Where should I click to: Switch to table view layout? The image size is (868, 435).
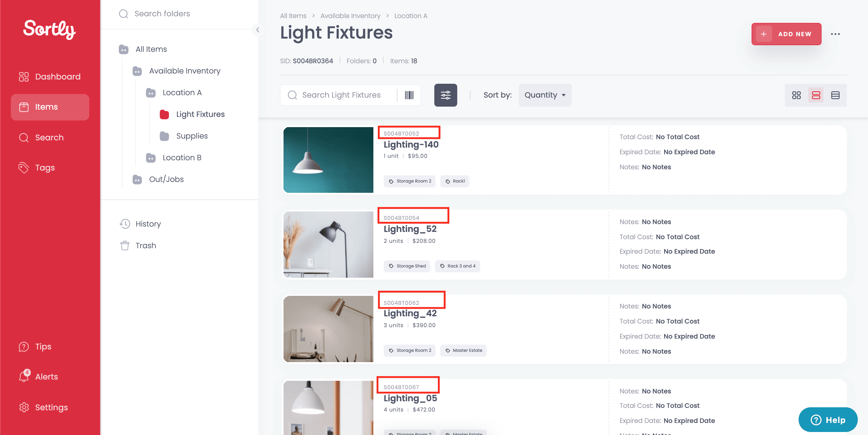coord(836,95)
